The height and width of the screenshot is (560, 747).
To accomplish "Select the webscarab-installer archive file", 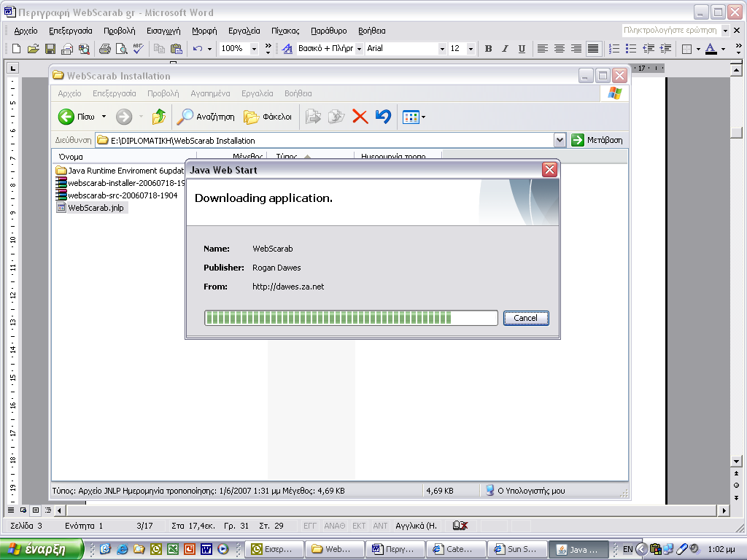I will pyautogui.click(x=120, y=183).
